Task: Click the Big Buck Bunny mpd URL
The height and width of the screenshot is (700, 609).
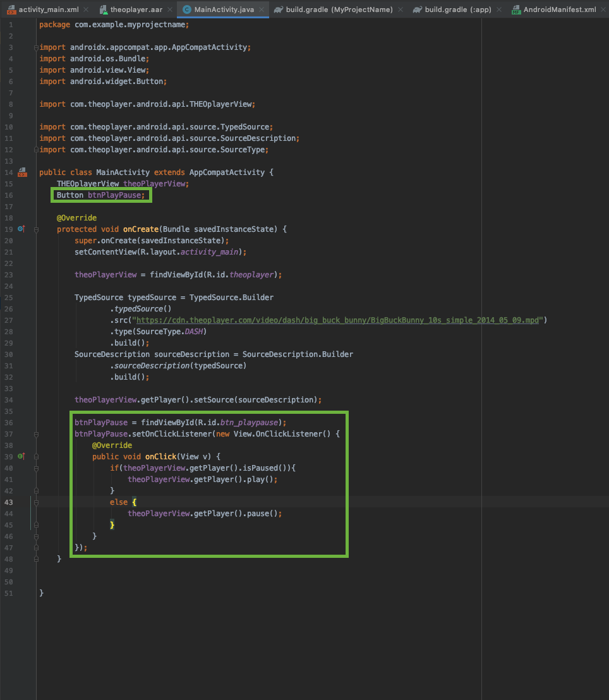Action: [x=338, y=320]
